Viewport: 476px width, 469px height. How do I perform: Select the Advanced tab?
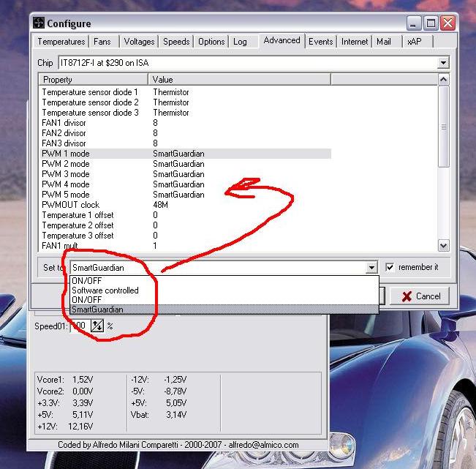282,40
